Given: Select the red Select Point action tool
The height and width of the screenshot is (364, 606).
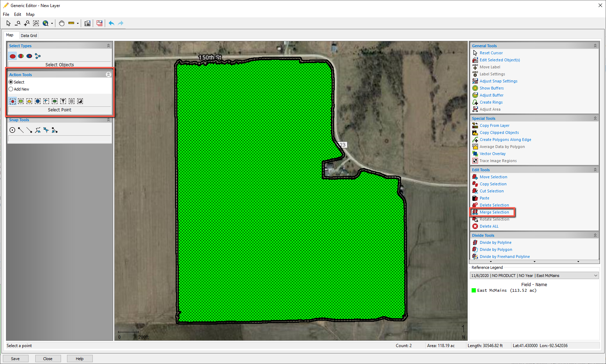Looking at the screenshot, I should point(13,101).
